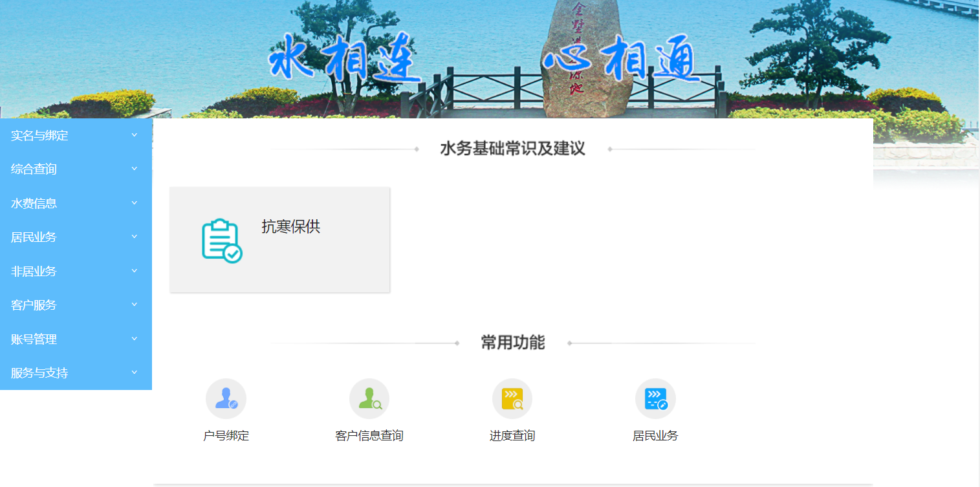Toggle the 账号管理 chevron arrow
This screenshot has width=980, height=487.
135,339
